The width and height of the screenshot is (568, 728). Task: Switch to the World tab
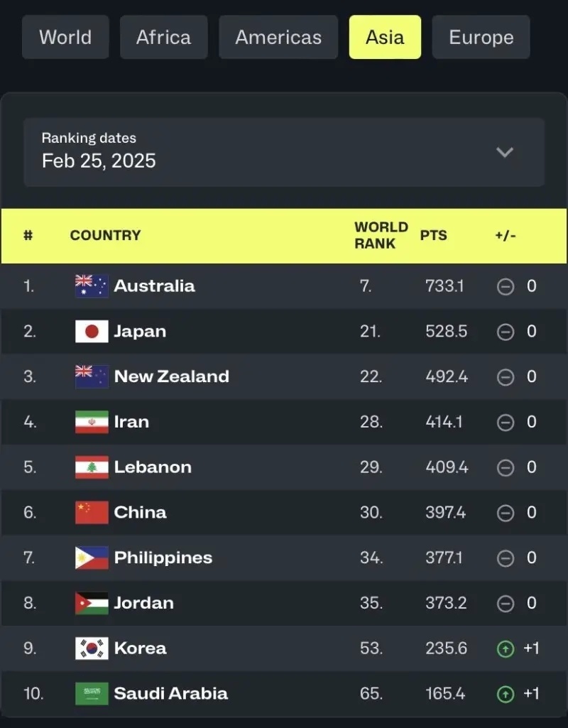tap(65, 37)
